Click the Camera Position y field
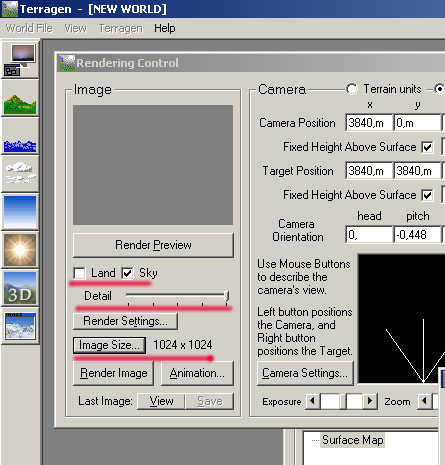 [x=417, y=123]
